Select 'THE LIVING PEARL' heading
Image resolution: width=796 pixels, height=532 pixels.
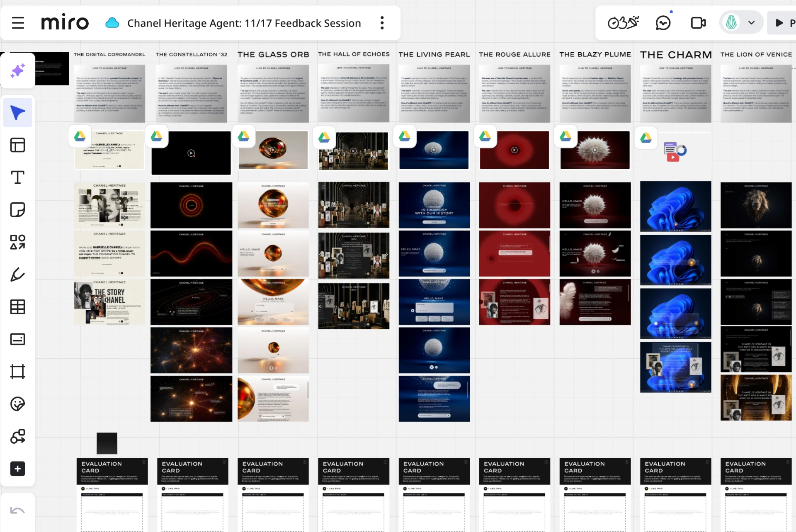point(434,54)
